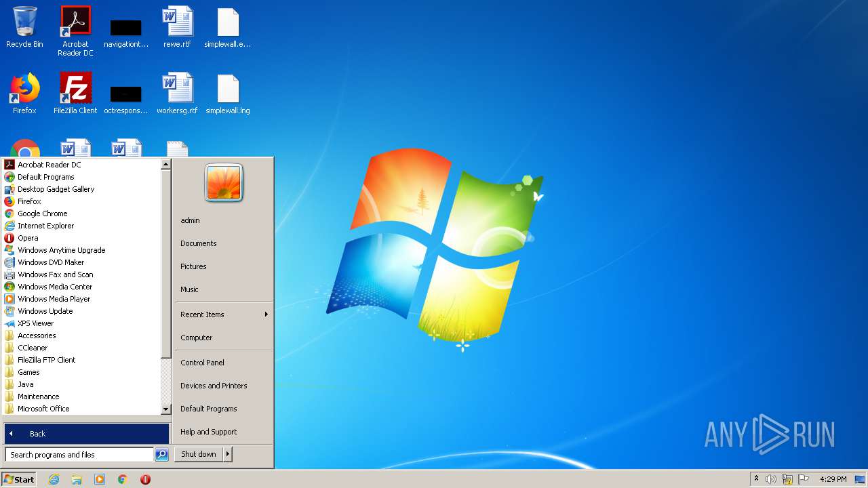
Task: Click programs list scrollbar up arrow
Action: (x=165, y=164)
